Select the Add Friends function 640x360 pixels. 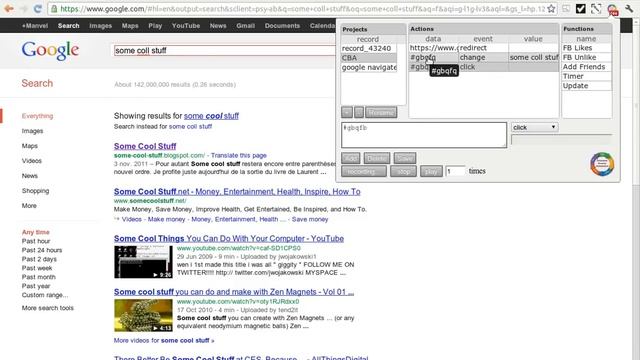pyautogui.click(x=587, y=67)
